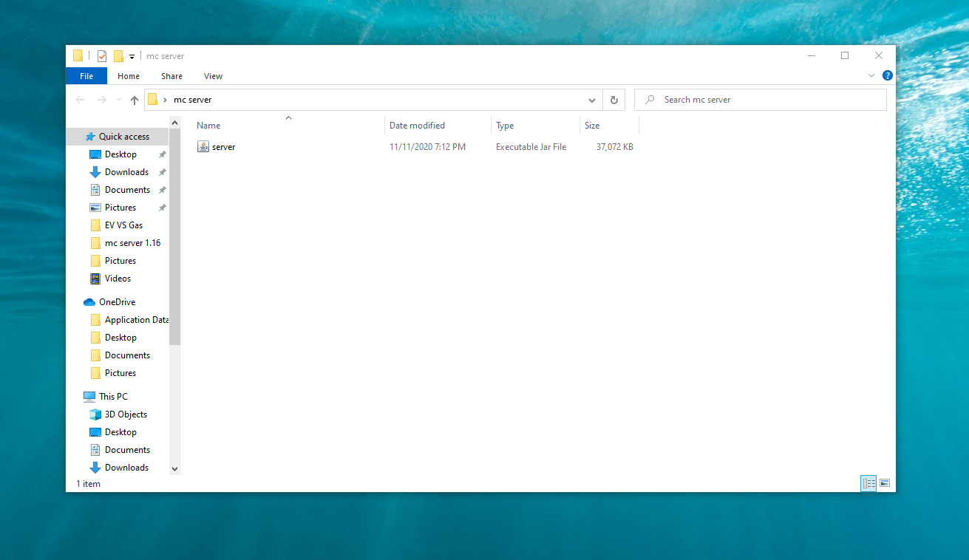Switch to the View ribbon tab
This screenshot has width=969, height=560.
click(x=213, y=75)
